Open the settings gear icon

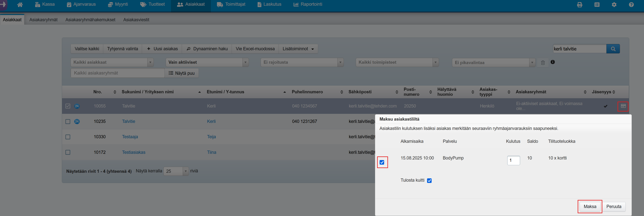(614, 5)
